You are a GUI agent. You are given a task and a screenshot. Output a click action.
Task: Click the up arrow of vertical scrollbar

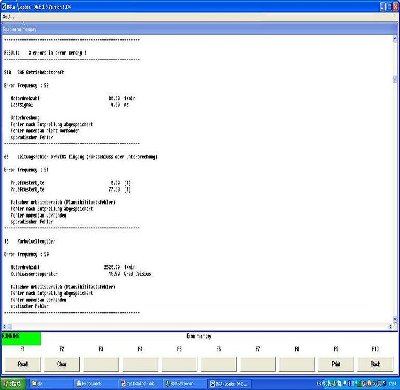click(395, 39)
